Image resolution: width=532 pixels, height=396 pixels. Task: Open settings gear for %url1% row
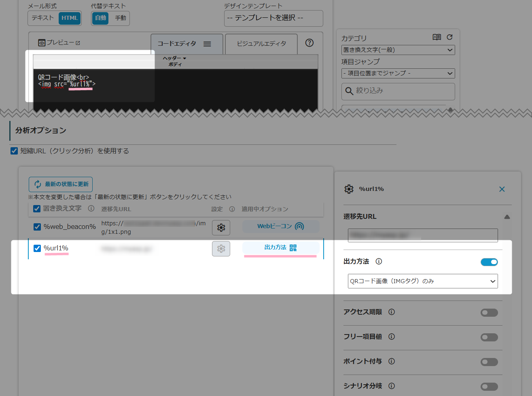point(221,249)
